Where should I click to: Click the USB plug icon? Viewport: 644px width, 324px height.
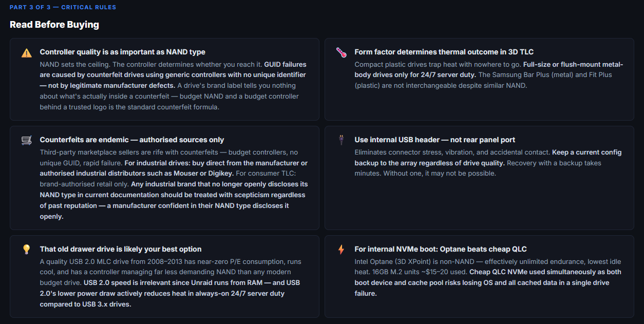341,140
